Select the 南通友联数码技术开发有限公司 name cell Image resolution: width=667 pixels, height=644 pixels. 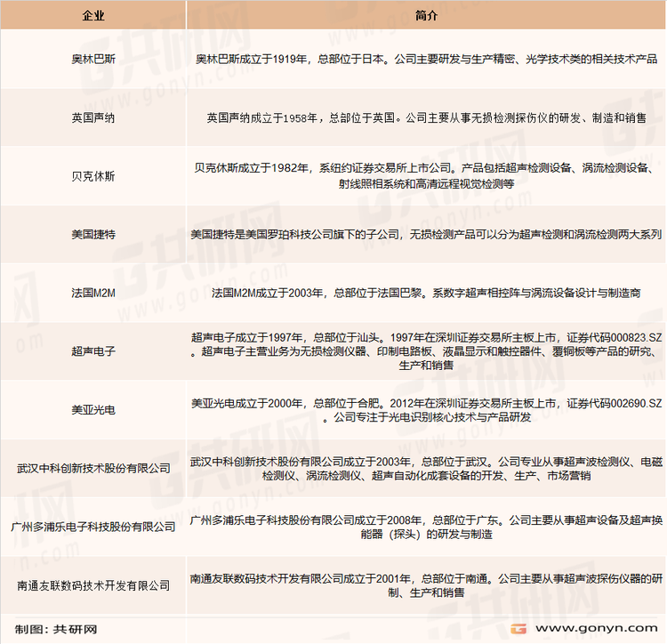(x=93, y=585)
